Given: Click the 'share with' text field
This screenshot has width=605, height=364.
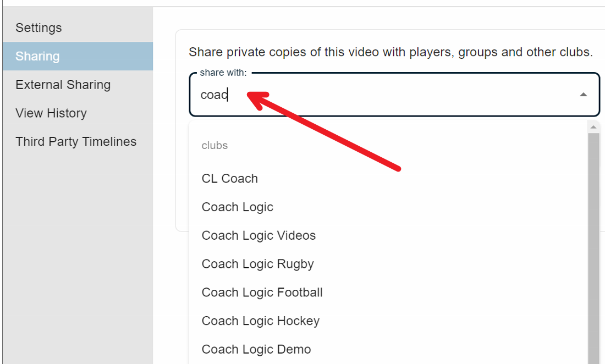Looking at the screenshot, I should (x=385, y=95).
